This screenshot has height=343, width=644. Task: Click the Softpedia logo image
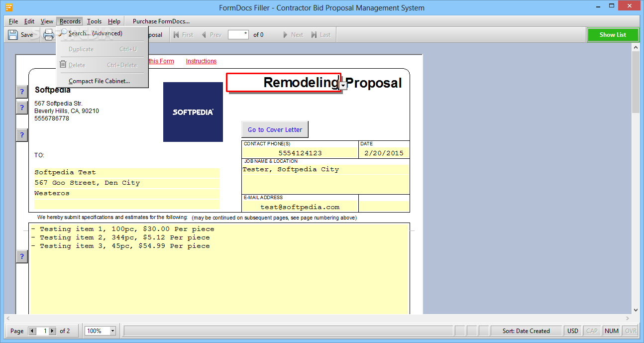pos(193,112)
